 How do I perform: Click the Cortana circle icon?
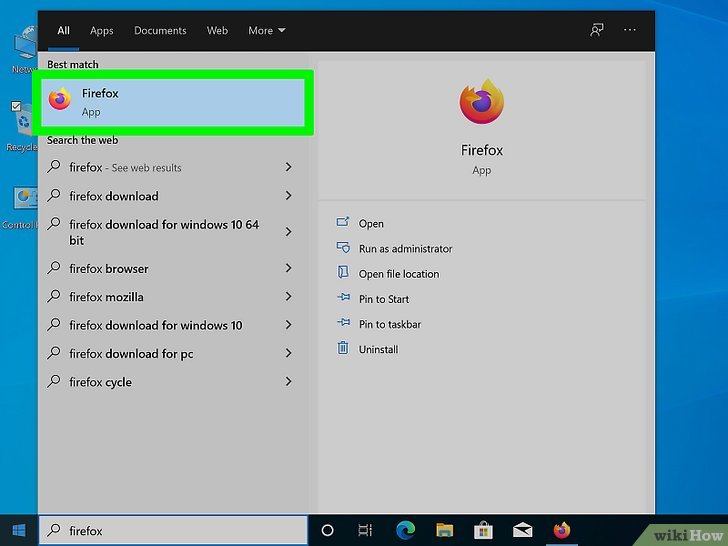click(327, 530)
